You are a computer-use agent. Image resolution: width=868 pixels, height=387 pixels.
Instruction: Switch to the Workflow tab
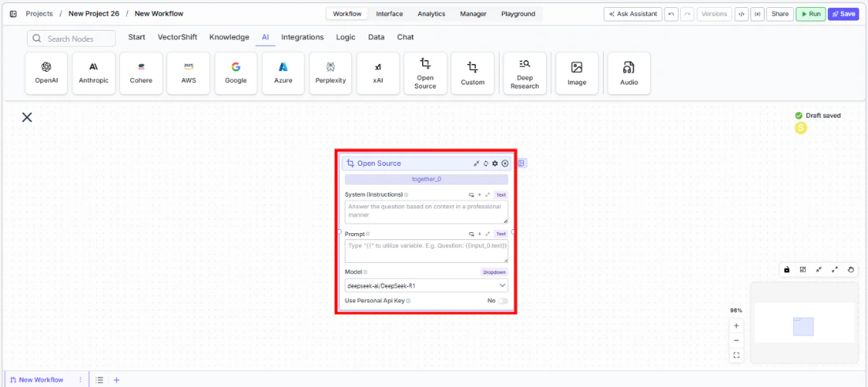(x=347, y=14)
